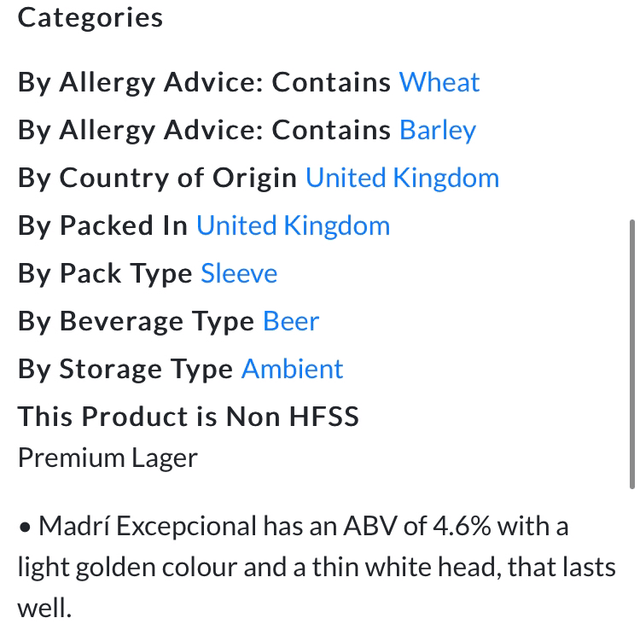Open the Barley allergy category link
Screen dimensions: 640x625
[x=437, y=130]
